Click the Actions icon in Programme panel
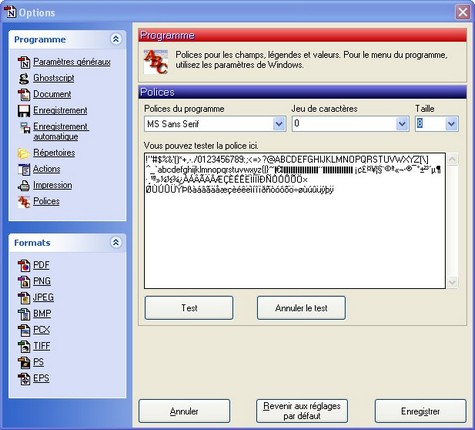This screenshot has height=430, width=475. (24, 169)
